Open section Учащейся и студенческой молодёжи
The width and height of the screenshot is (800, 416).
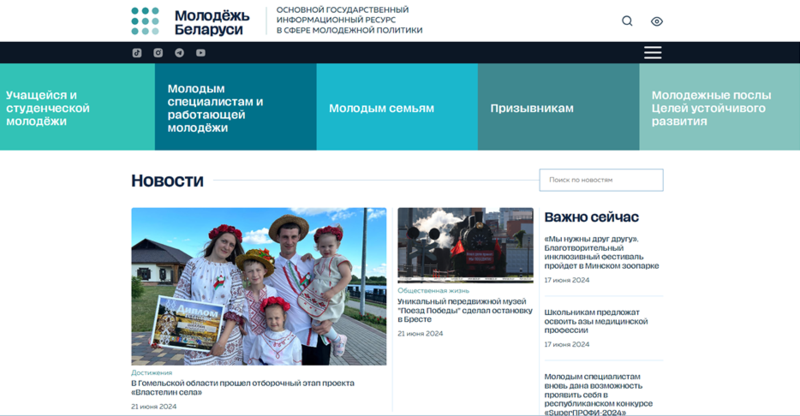click(x=77, y=107)
